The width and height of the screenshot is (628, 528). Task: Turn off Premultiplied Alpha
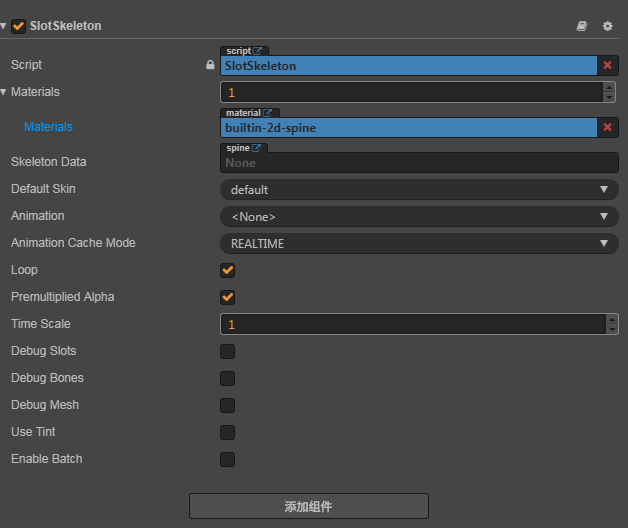(228, 297)
